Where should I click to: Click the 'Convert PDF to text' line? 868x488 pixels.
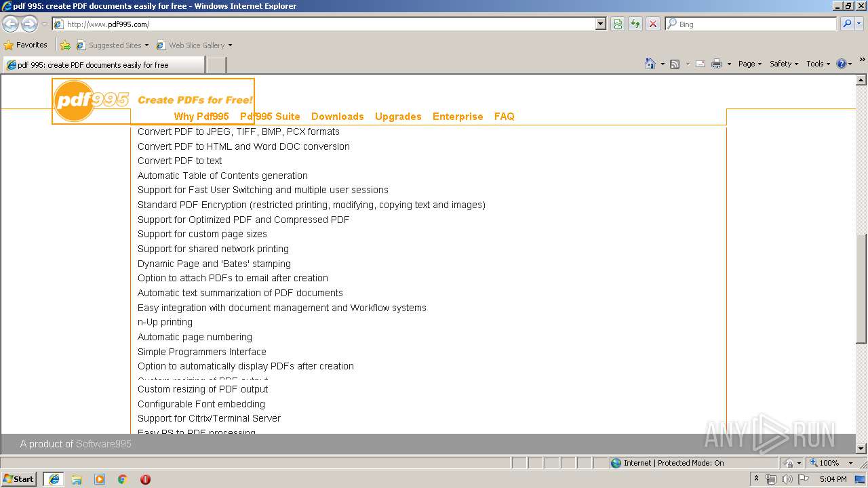[x=180, y=161]
